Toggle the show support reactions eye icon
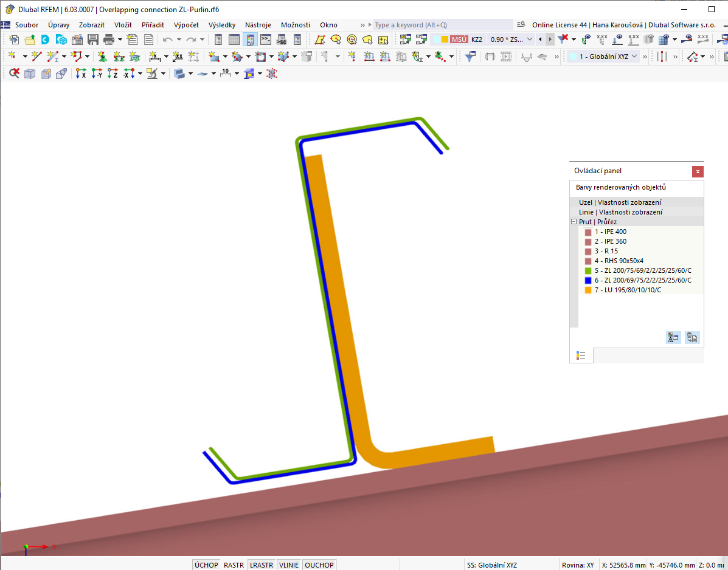 pyautogui.click(x=617, y=39)
